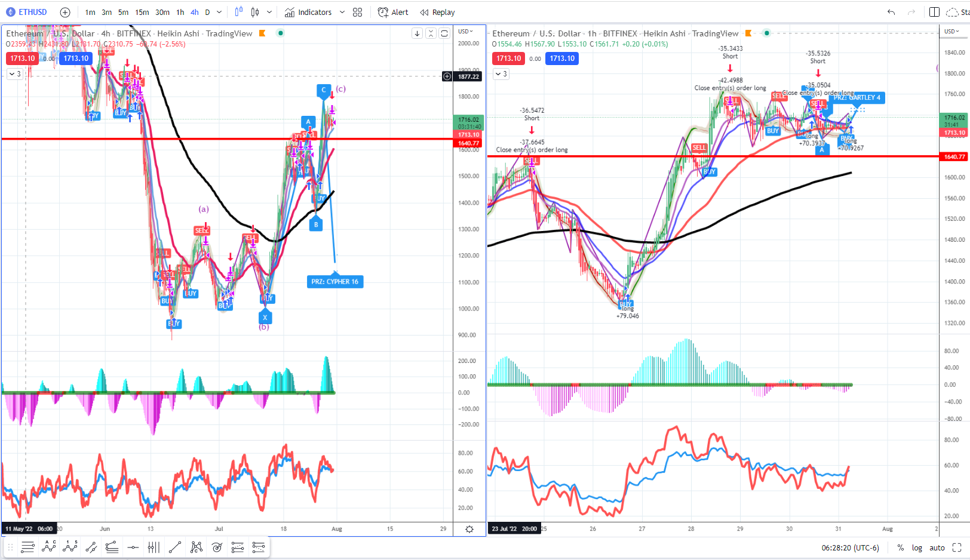Click the 1640.77 red price line label on right chart
The width and height of the screenshot is (970, 560).
click(954, 156)
